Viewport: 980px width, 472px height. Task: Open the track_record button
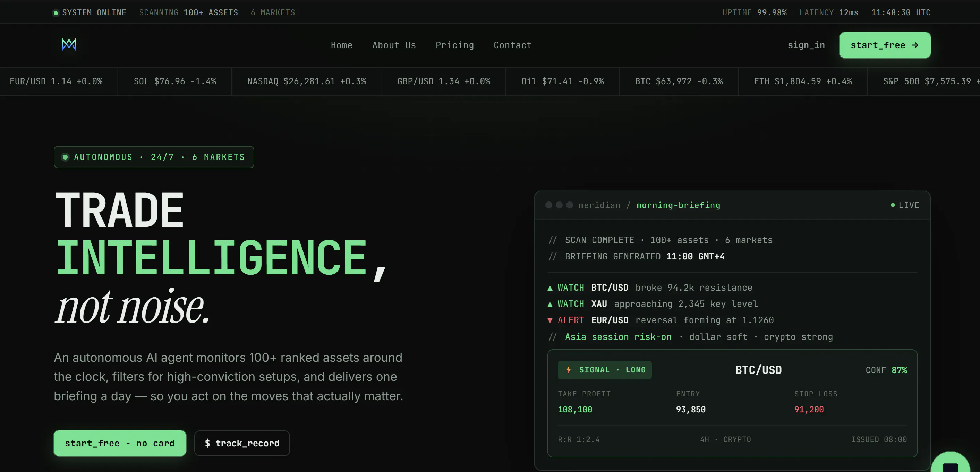[x=242, y=443]
